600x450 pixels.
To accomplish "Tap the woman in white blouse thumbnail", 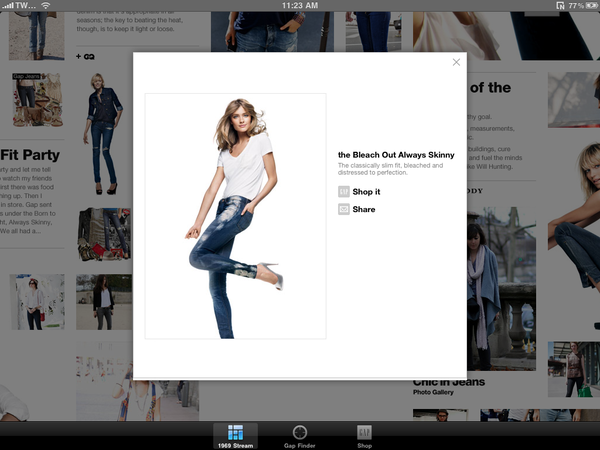I will (x=37, y=302).
